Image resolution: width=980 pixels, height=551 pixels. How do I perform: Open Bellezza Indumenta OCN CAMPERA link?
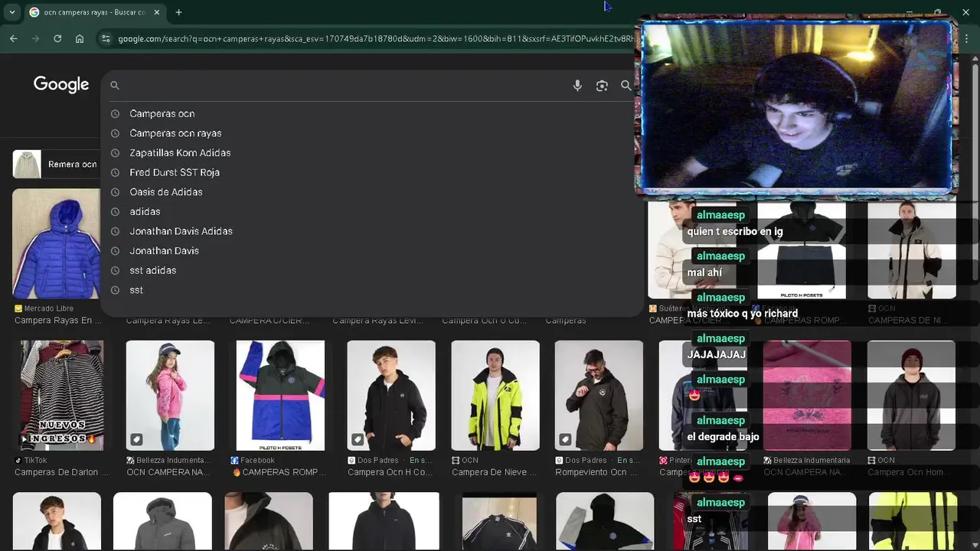coord(168,472)
